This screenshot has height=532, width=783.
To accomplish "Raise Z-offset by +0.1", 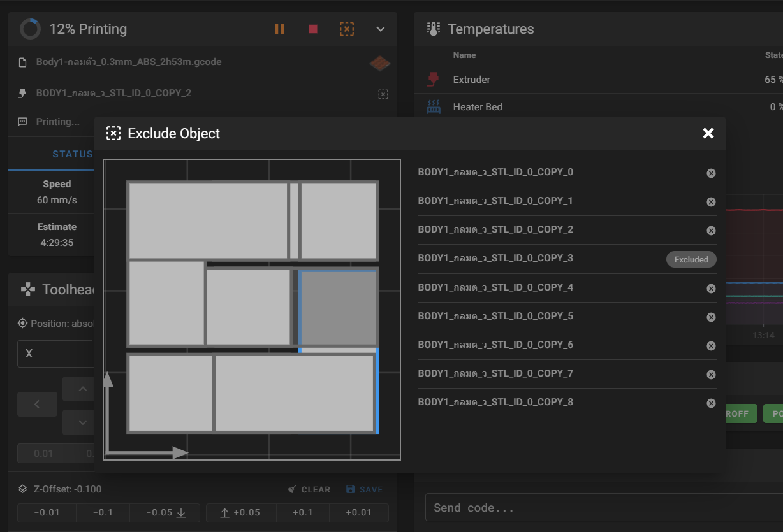I will 303,513.
